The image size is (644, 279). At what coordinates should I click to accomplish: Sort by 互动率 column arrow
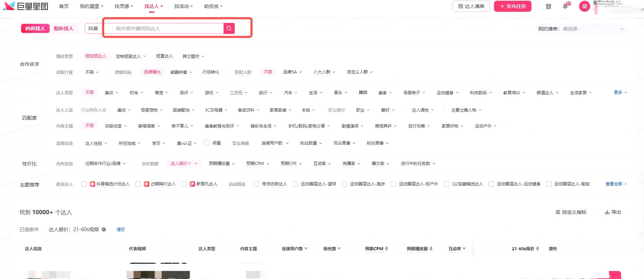pos(464,249)
